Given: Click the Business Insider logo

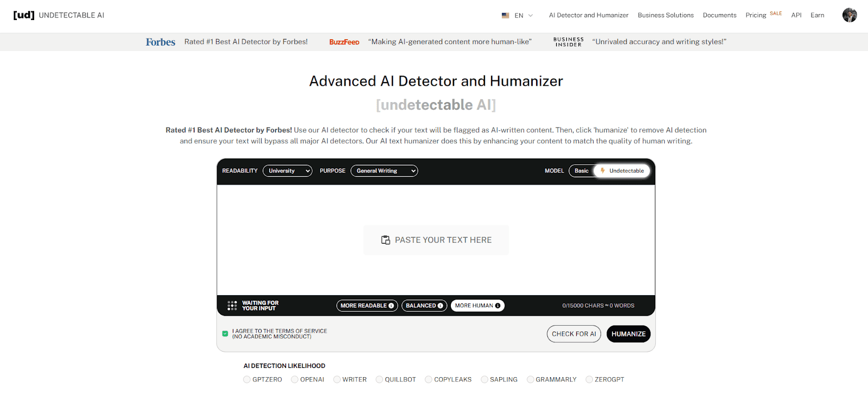Looking at the screenshot, I should (x=568, y=42).
